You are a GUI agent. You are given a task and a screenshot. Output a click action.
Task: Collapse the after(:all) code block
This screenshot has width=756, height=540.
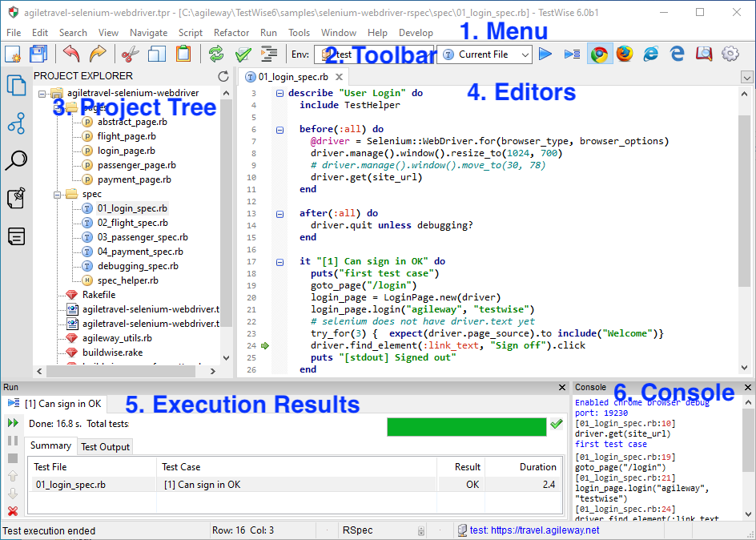pos(279,214)
